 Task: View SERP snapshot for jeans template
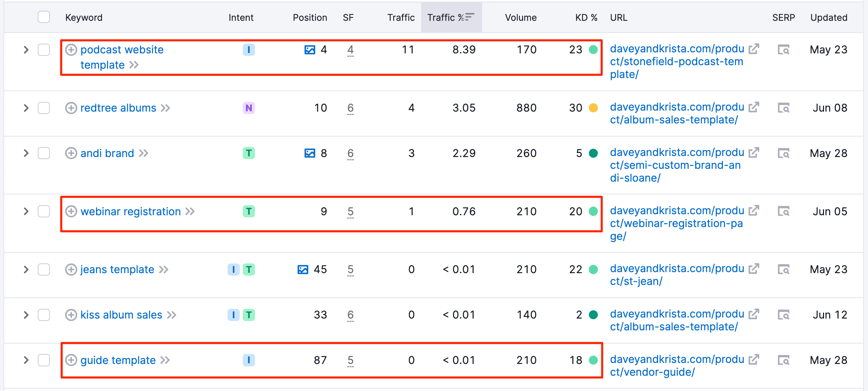(784, 270)
